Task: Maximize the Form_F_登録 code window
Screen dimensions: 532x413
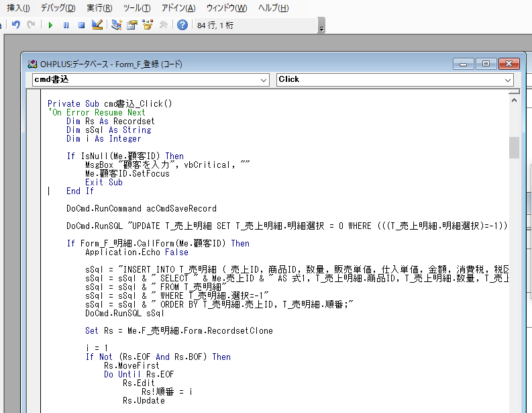Action: 486,64
